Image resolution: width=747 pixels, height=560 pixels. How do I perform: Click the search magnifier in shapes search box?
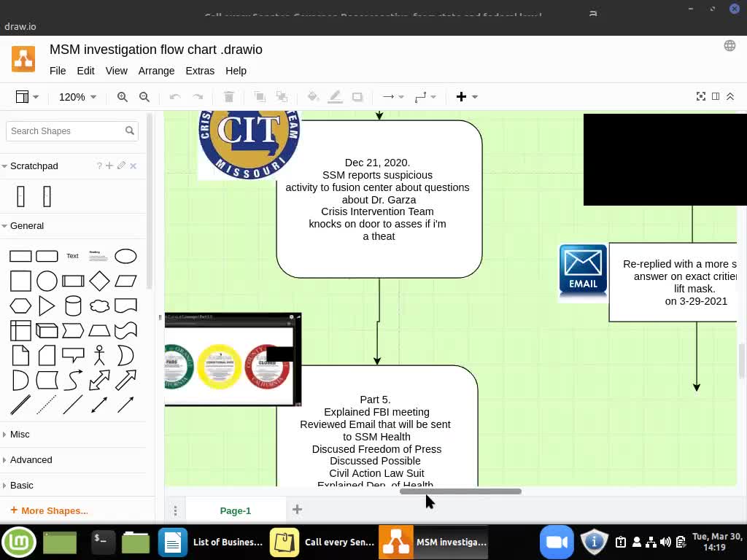coord(130,131)
